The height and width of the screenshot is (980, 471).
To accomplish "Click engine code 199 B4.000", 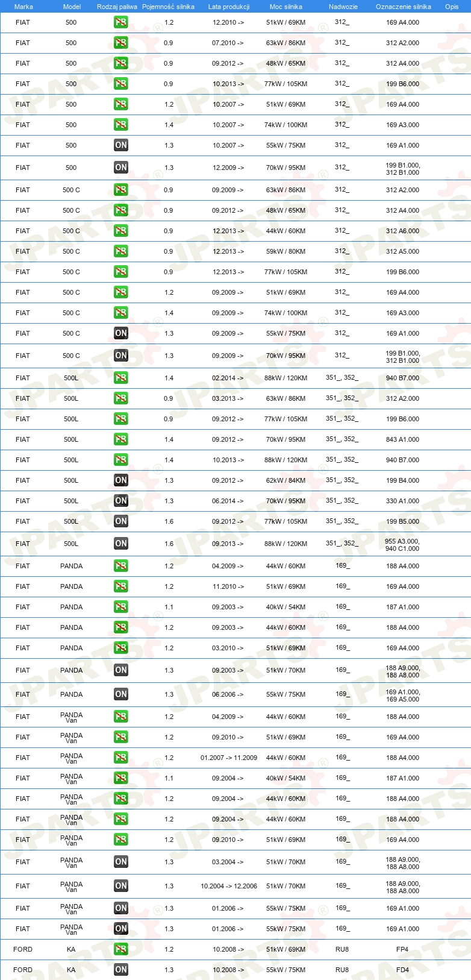I will coord(403,480).
